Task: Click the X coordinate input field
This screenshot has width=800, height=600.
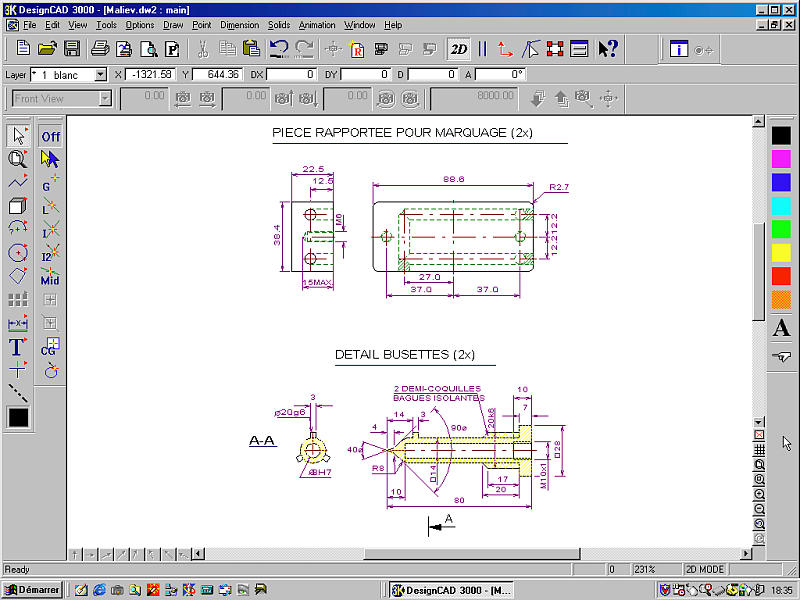Action: coord(151,75)
